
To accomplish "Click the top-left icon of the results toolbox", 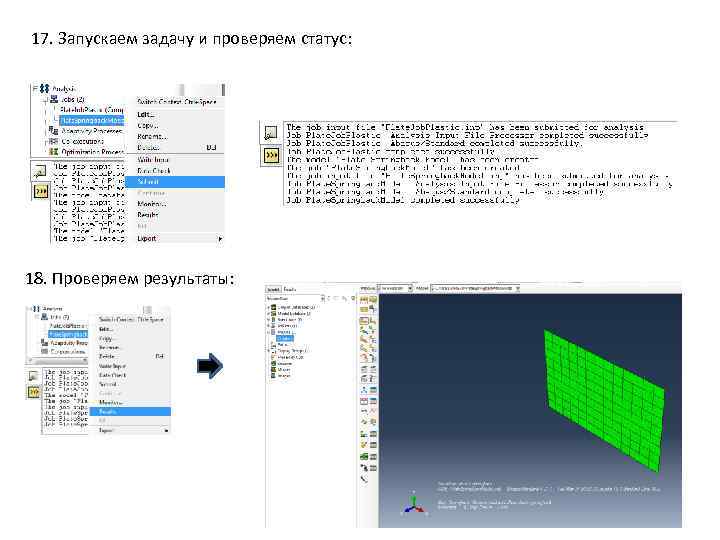I will click(x=363, y=300).
